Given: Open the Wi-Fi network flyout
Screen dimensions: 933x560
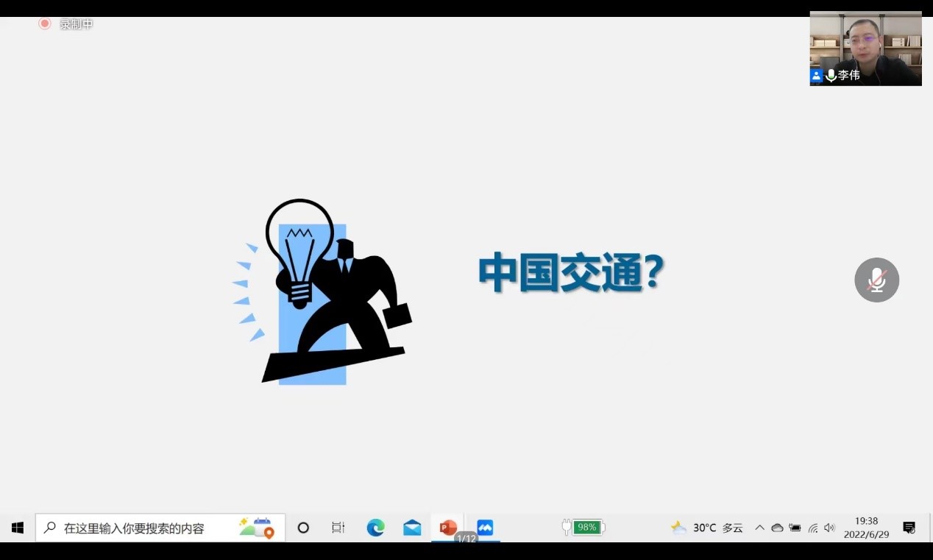Looking at the screenshot, I should pyautogui.click(x=813, y=528).
